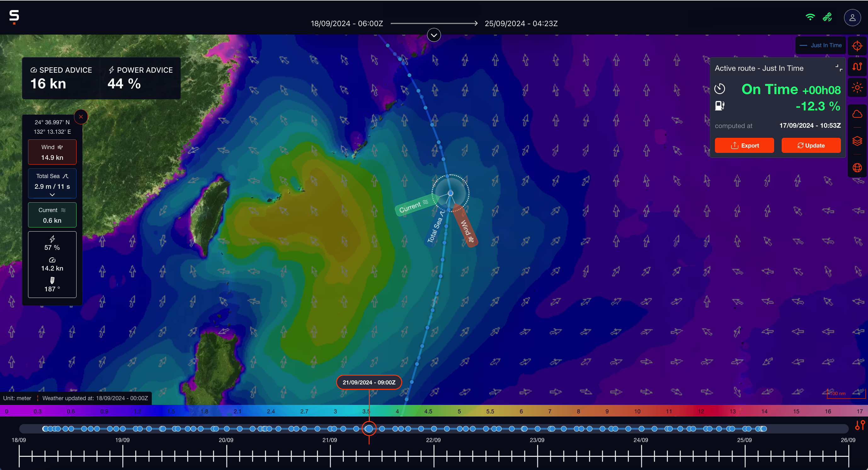Open the route waypoints icon
Screen dimensions: 868x470
click(x=857, y=67)
